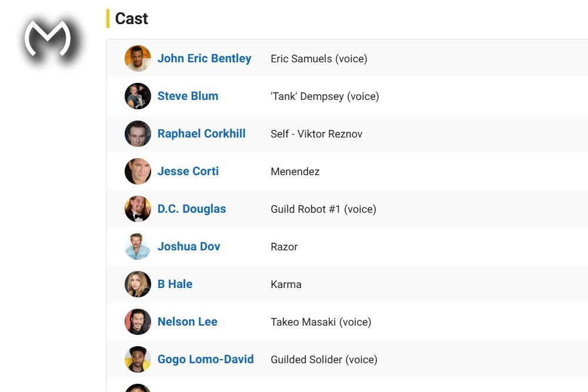Click the Gogo Lomo-David link
588x392 pixels.
(x=206, y=359)
